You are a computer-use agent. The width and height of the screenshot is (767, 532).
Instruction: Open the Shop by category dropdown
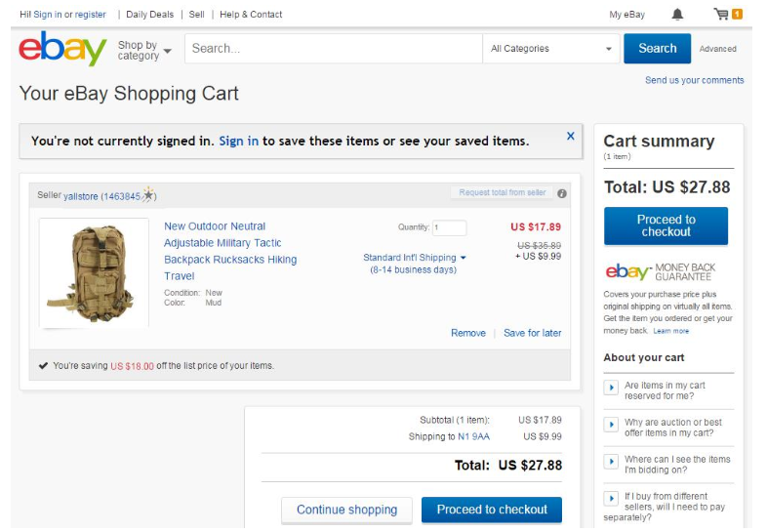144,50
